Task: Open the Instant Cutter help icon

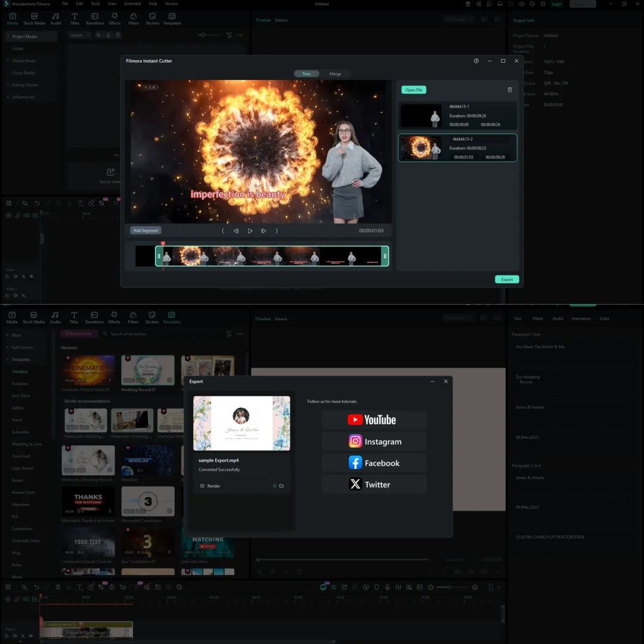Action: click(476, 61)
